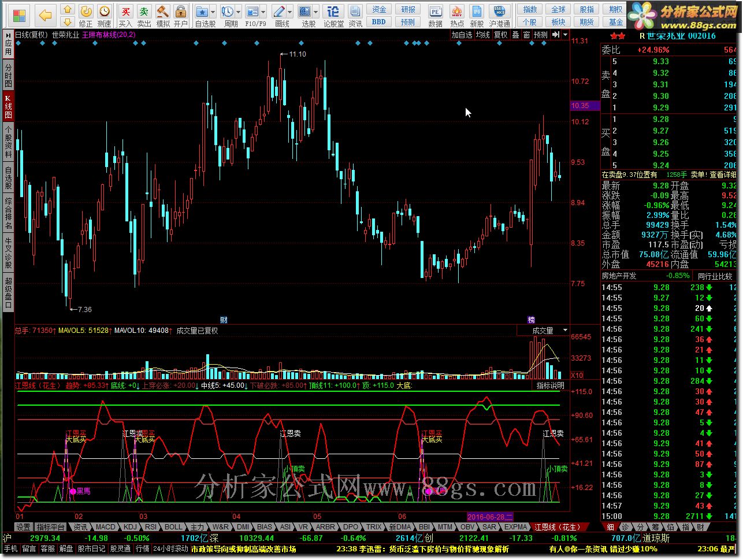Open the 测速 speed test tool

(x=104, y=16)
